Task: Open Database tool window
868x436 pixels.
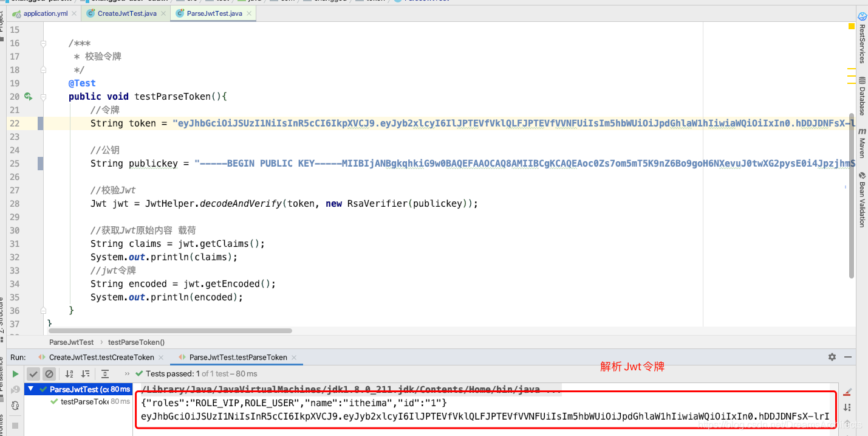Action: 862,96
